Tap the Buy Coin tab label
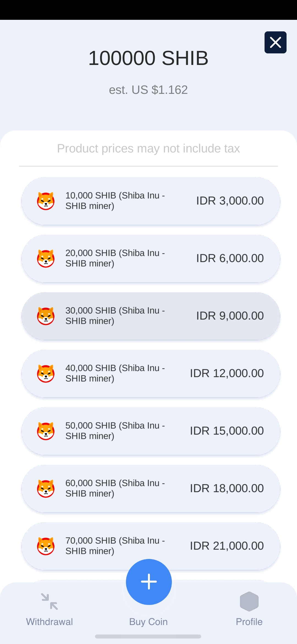Viewport: 297px width, 644px height. tap(148, 622)
